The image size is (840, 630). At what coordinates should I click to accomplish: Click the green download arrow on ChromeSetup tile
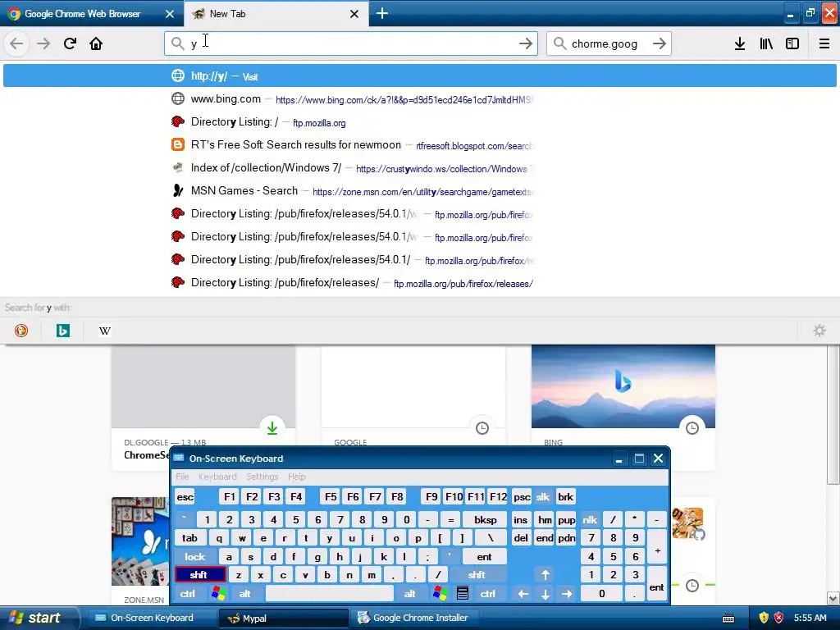272,428
